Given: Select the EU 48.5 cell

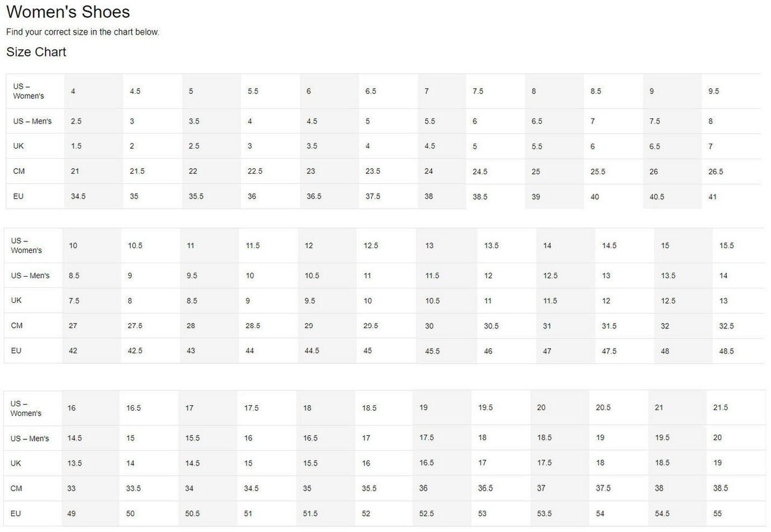Looking at the screenshot, I should (726, 351).
